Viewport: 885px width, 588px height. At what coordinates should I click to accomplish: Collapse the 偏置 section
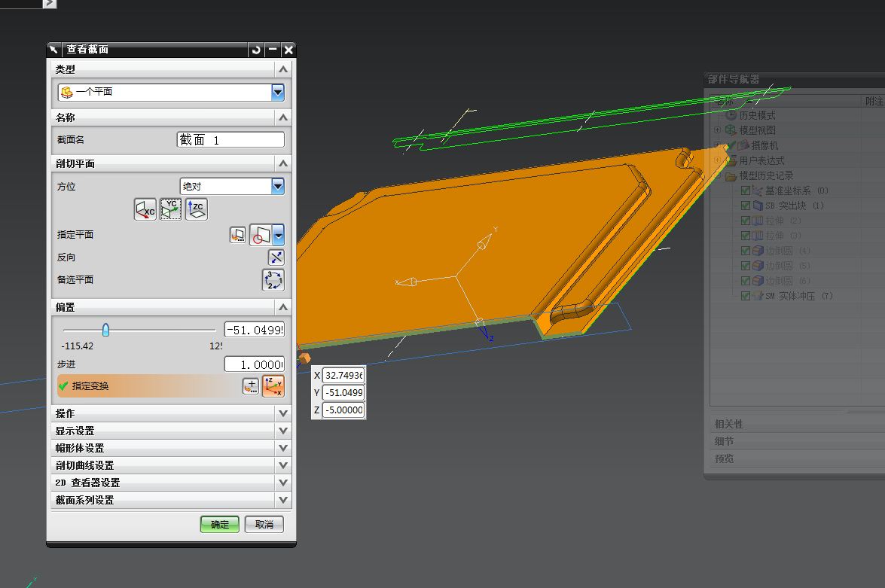283,307
